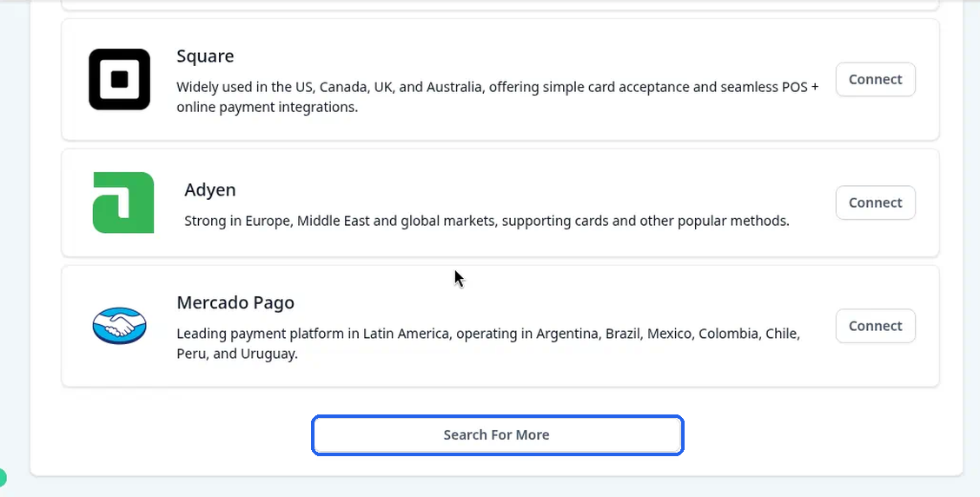Click Mercado Pago Latin America description
Screen dimensions: 980x497
point(488,343)
